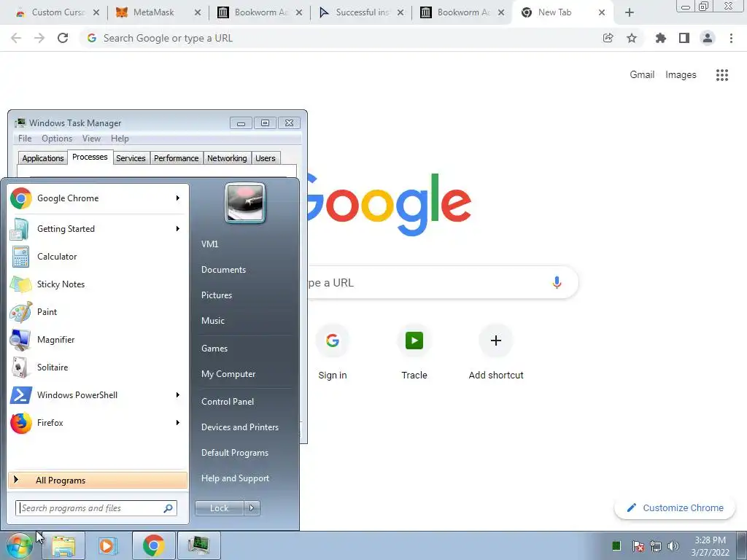Open Documents from Start menu
Viewport: 747px width, 560px height.
[223, 270]
